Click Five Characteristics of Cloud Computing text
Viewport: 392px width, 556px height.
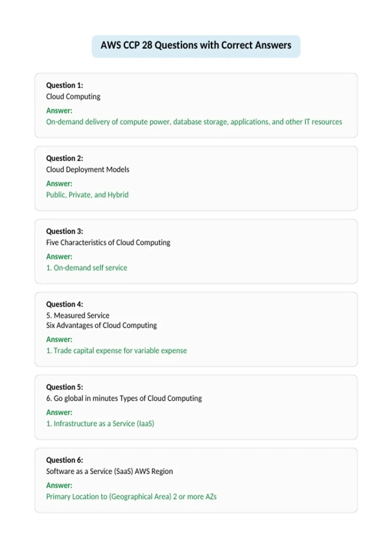click(108, 242)
